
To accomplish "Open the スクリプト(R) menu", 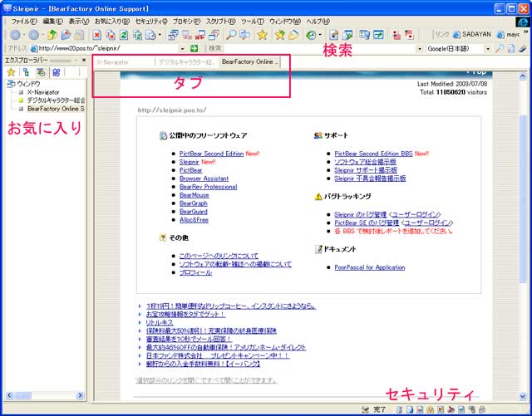I will (x=221, y=22).
